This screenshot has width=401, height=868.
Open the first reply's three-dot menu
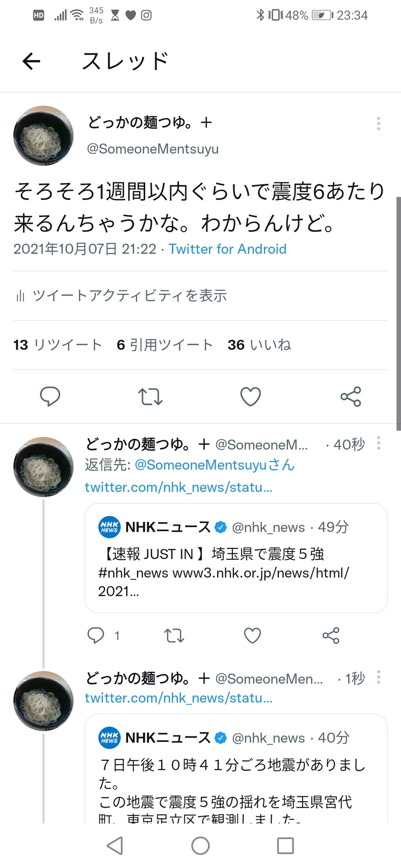pyautogui.click(x=378, y=443)
